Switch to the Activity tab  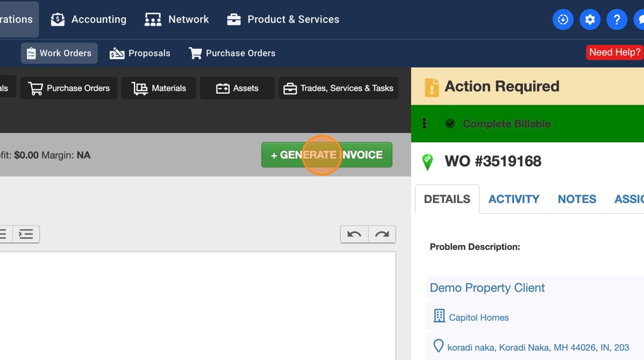click(513, 199)
